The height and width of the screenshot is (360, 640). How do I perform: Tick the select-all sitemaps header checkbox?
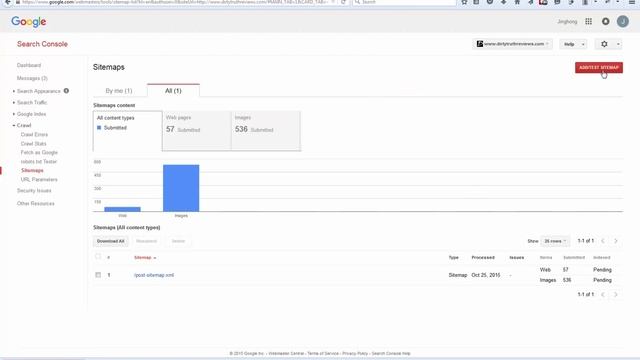click(x=98, y=257)
